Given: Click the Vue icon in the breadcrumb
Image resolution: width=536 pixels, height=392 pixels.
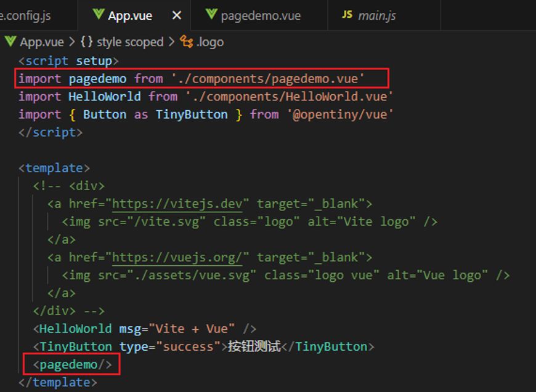Looking at the screenshot, I should point(10,42).
